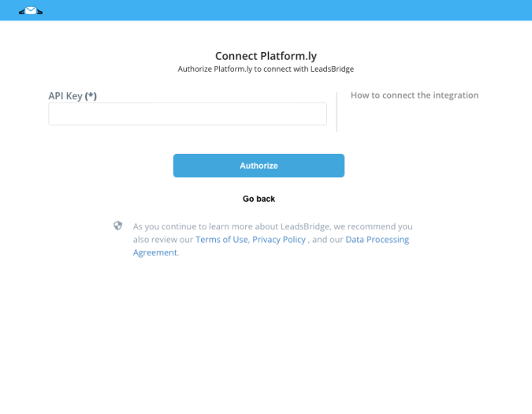Click the blue top header bar
Image resolution: width=532 pixels, height=414 pixels.
tap(266, 10)
